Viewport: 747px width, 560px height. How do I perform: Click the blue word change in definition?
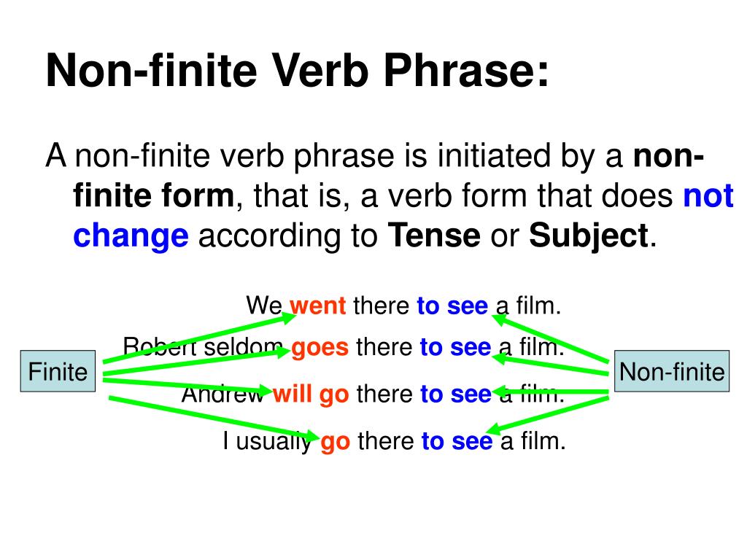point(131,236)
